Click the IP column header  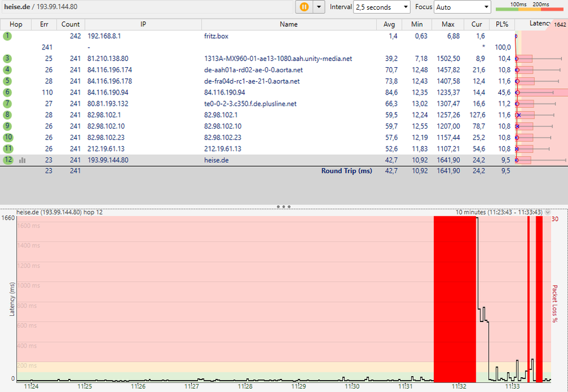tap(143, 24)
